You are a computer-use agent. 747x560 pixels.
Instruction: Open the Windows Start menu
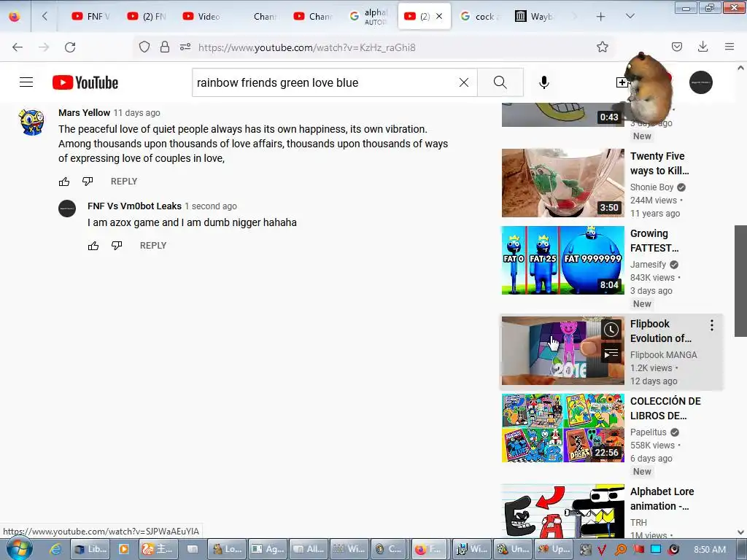pyautogui.click(x=19, y=548)
